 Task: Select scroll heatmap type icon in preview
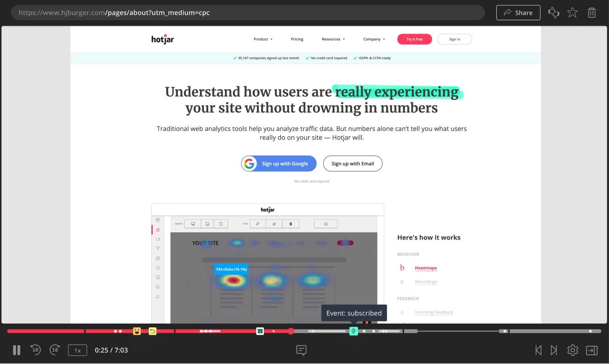coord(290,224)
